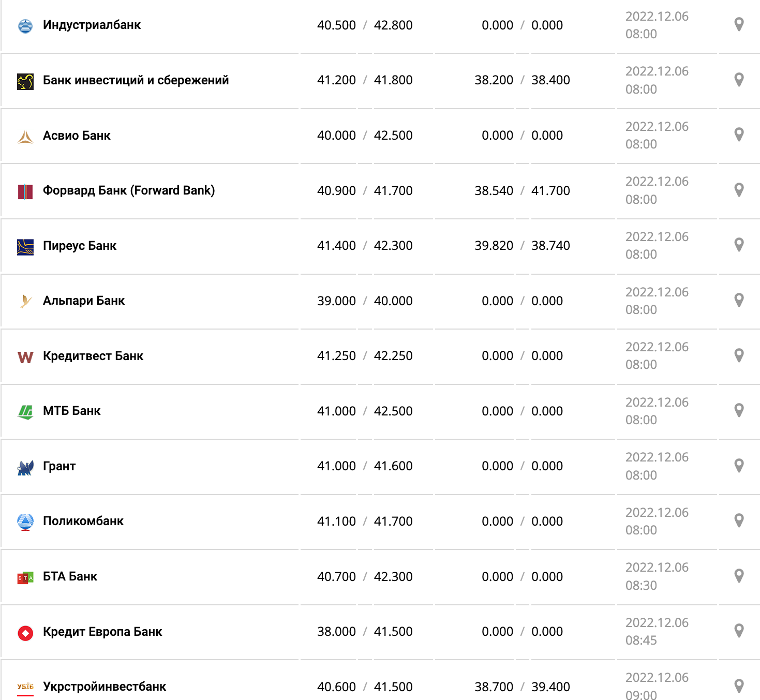Click the Альпари Банк map pin
The width and height of the screenshot is (760, 700).
(x=739, y=300)
